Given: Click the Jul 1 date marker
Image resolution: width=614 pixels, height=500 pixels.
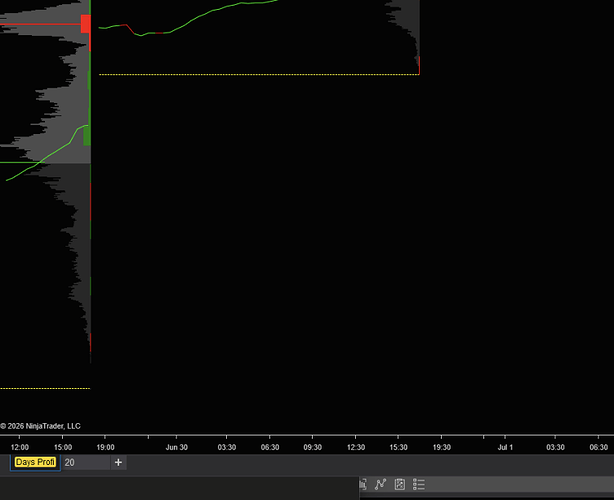Looking at the screenshot, I should (505, 447).
